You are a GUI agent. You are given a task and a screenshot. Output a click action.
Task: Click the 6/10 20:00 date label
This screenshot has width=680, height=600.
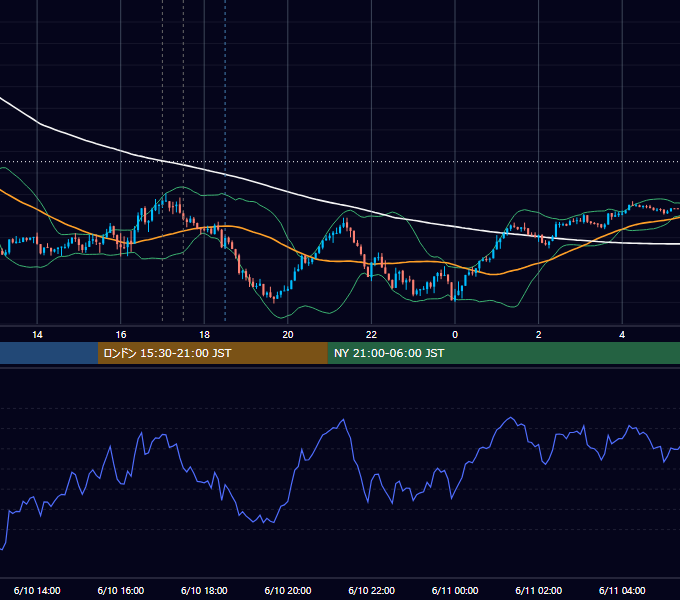(x=288, y=590)
